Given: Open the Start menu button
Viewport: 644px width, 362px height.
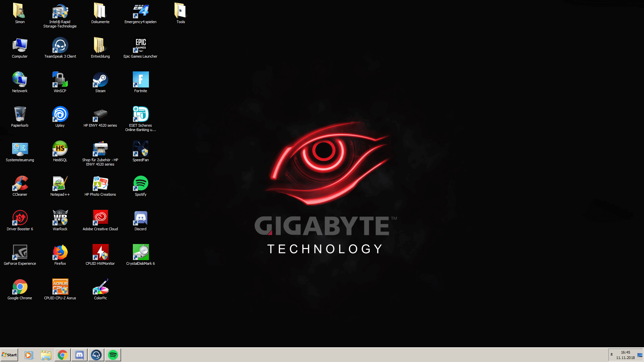Looking at the screenshot, I should pyautogui.click(x=9, y=355).
